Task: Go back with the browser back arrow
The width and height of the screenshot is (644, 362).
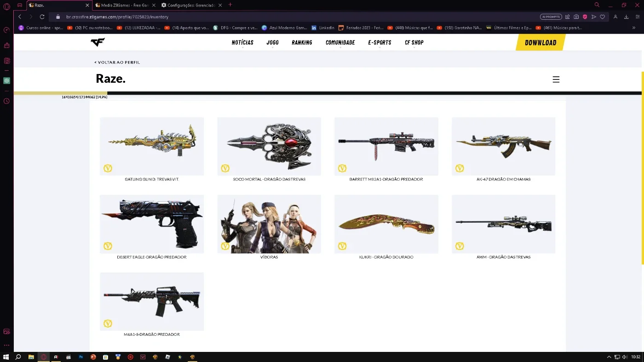Action: pyautogui.click(x=20, y=17)
